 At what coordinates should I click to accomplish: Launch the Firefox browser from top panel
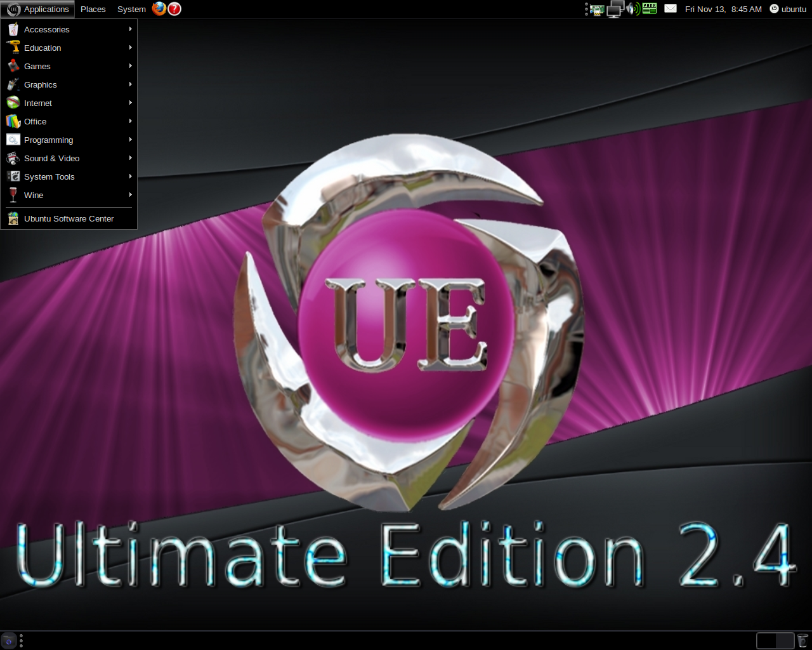point(159,9)
